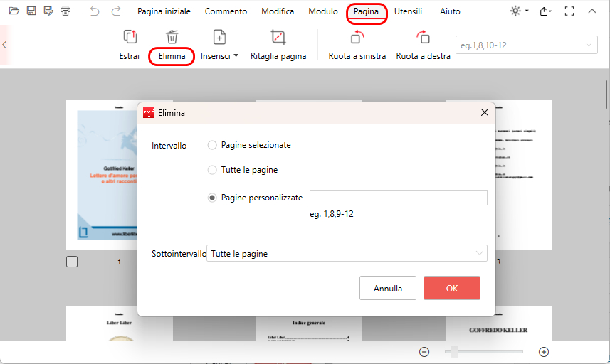Open the Pagina iniziale tab
The height and width of the screenshot is (364, 610).
click(164, 11)
